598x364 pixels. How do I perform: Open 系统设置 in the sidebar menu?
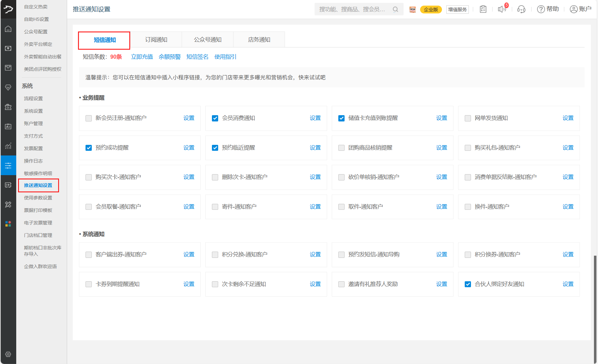33,111
